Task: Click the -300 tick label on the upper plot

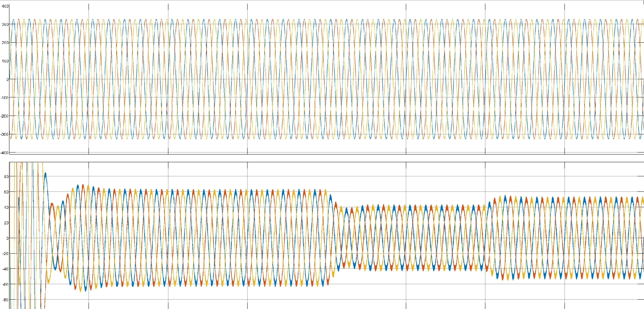Action: pos(5,134)
